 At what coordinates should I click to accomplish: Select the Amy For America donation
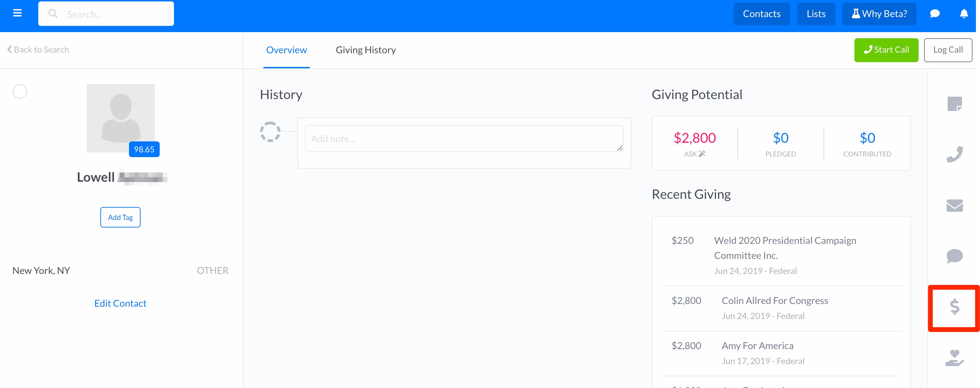click(781, 353)
